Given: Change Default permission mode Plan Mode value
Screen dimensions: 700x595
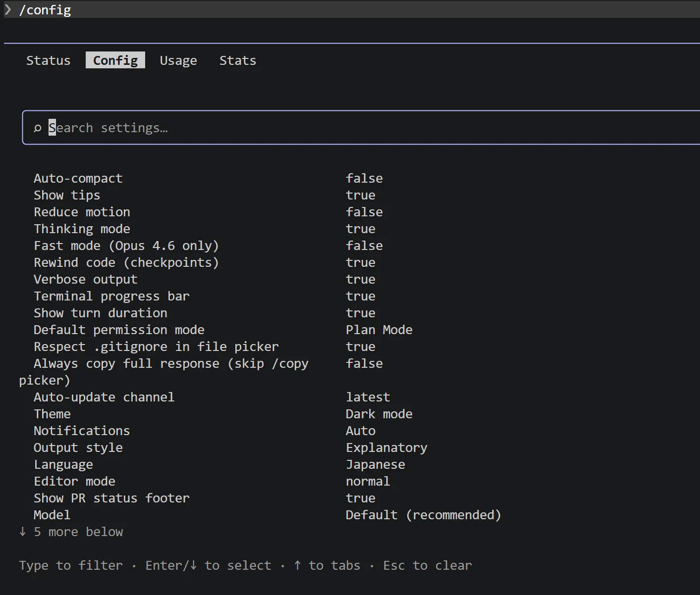Looking at the screenshot, I should point(379,330).
